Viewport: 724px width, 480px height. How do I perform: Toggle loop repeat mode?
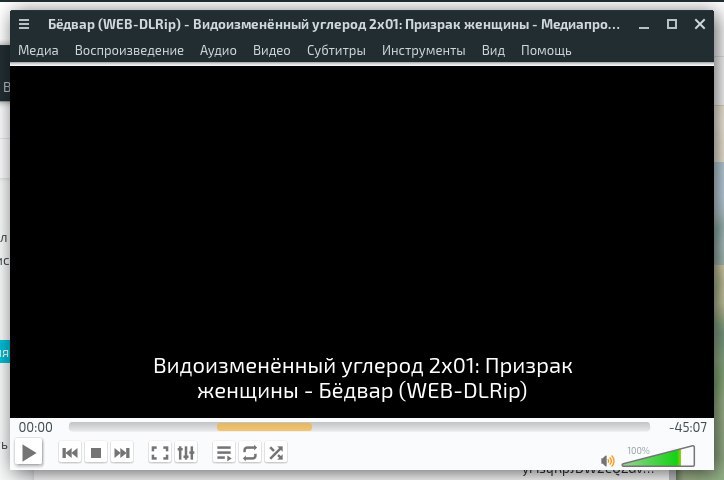click(x=250, y=453)
